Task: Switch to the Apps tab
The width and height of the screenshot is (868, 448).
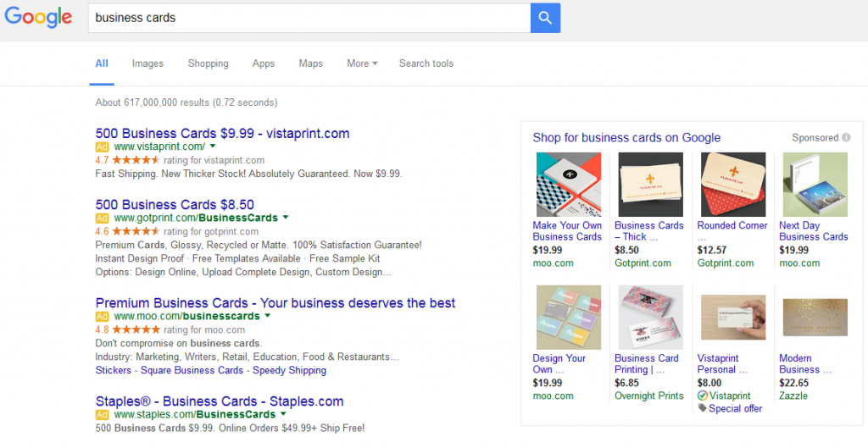Action: coord(264,64)
